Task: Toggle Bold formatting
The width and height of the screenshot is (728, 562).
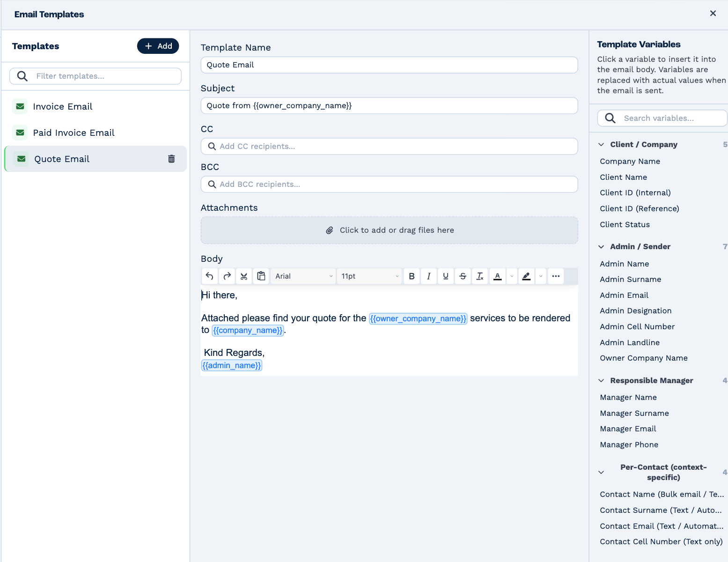Action: click(x=412, y=276)
